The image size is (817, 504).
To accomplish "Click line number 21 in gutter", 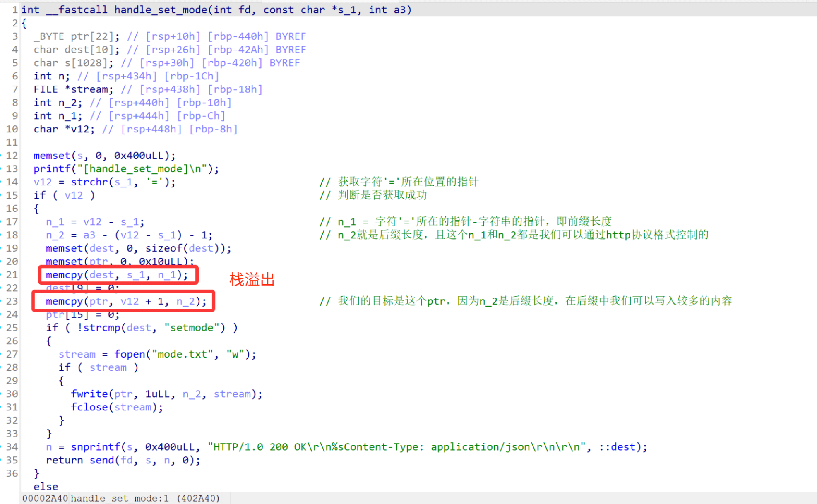I will pyautogui.click(x=12, y=275).
